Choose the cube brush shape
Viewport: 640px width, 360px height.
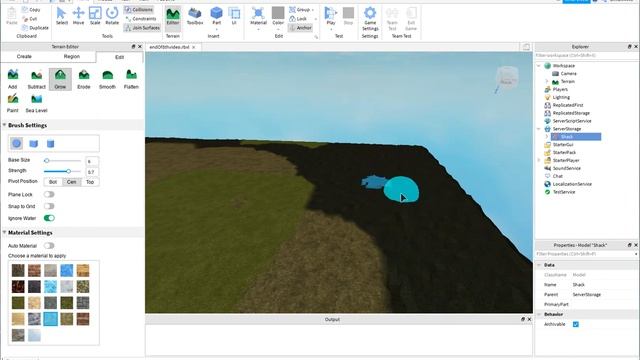pyautogui.click(x=33, y=143)
